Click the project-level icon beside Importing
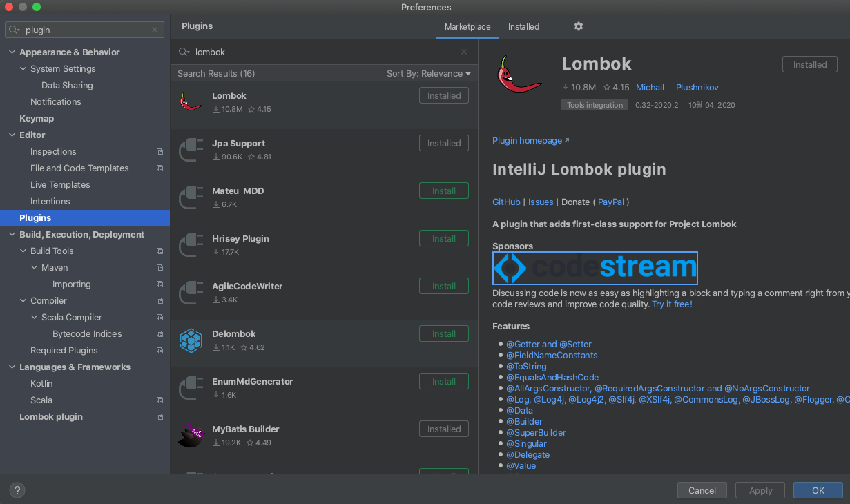Viewport: 850px width, 504px height. click(x=160, y=284)
